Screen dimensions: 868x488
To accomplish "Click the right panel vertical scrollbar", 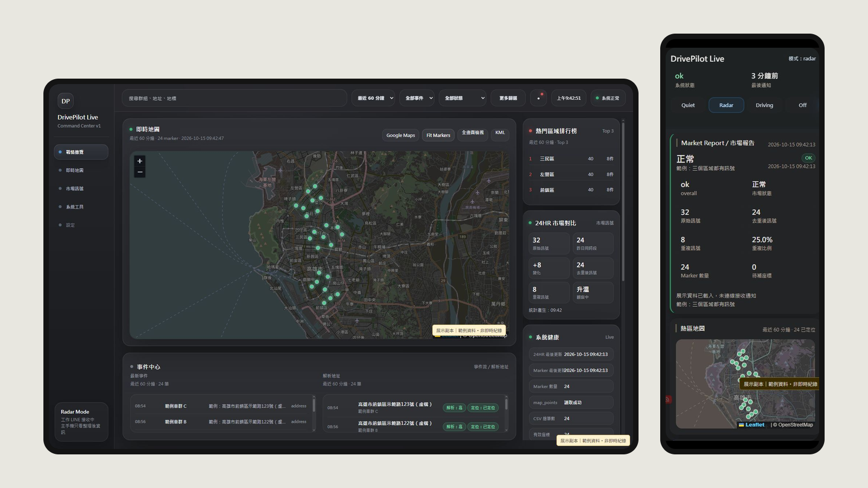I will click(x=623, y=201).
